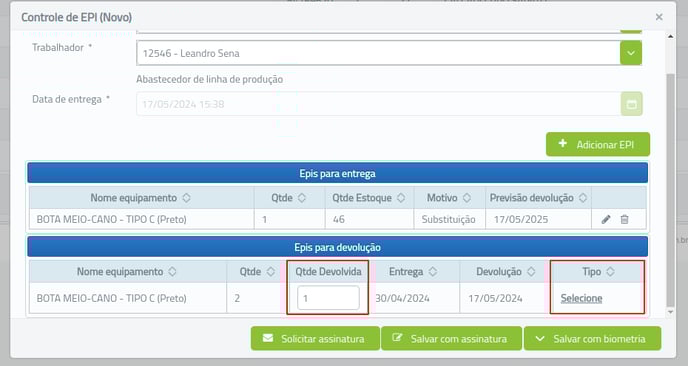Edit the BOTA MEIO-CANO delivery row pencil icon

tap(606, 219)
